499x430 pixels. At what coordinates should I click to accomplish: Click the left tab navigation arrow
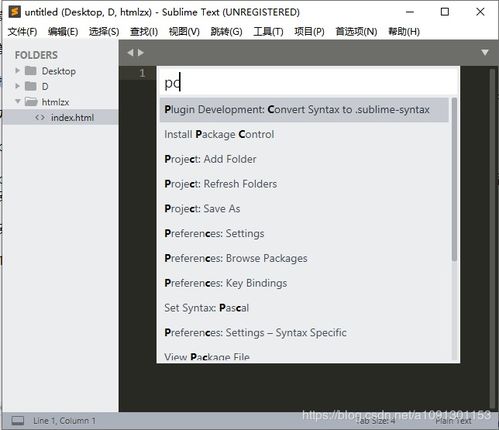click(130, 53)
